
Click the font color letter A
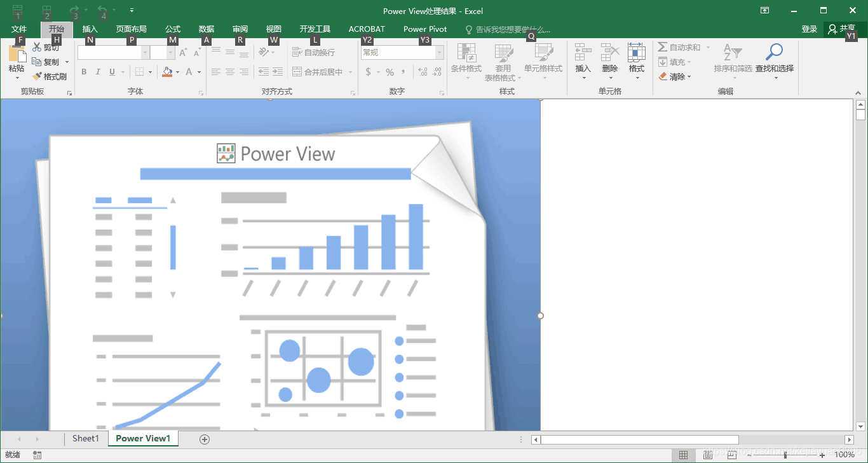[189, 72]
